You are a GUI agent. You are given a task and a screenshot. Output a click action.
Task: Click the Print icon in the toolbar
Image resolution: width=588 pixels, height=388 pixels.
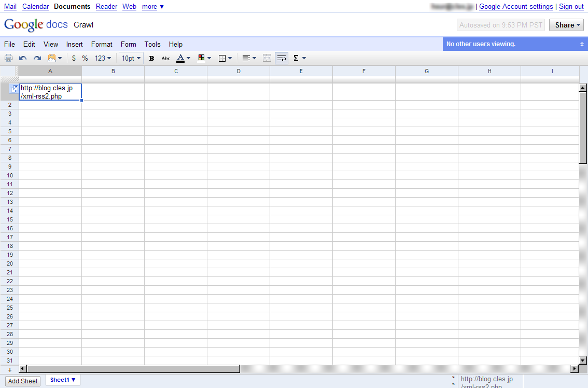[x=8, y=58]
